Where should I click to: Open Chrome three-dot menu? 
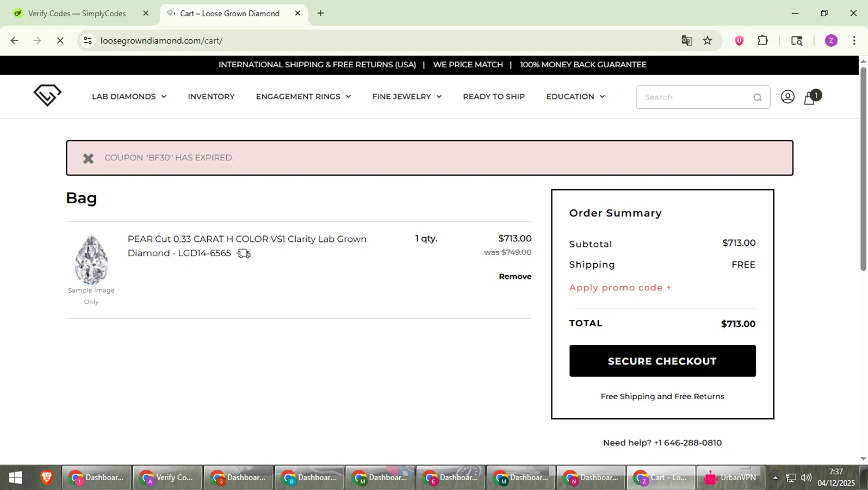pos(854,40)
